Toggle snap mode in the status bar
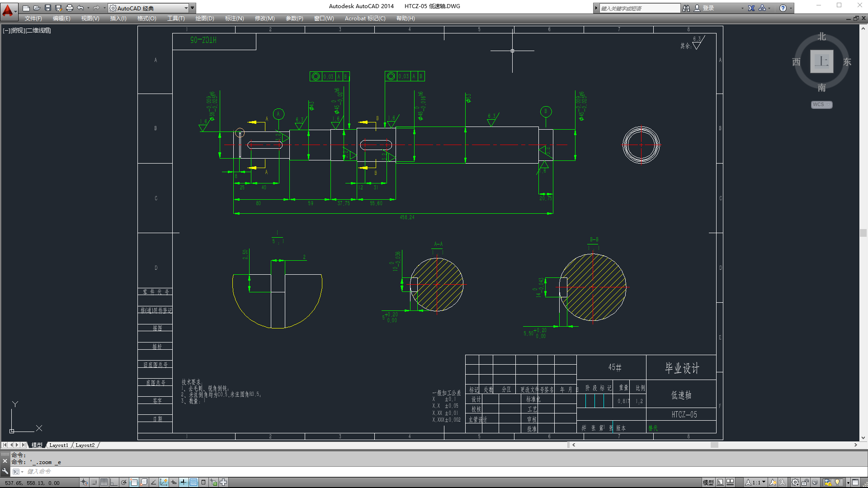Viewport: 868px width, 488px height. (x=94, y=483)
